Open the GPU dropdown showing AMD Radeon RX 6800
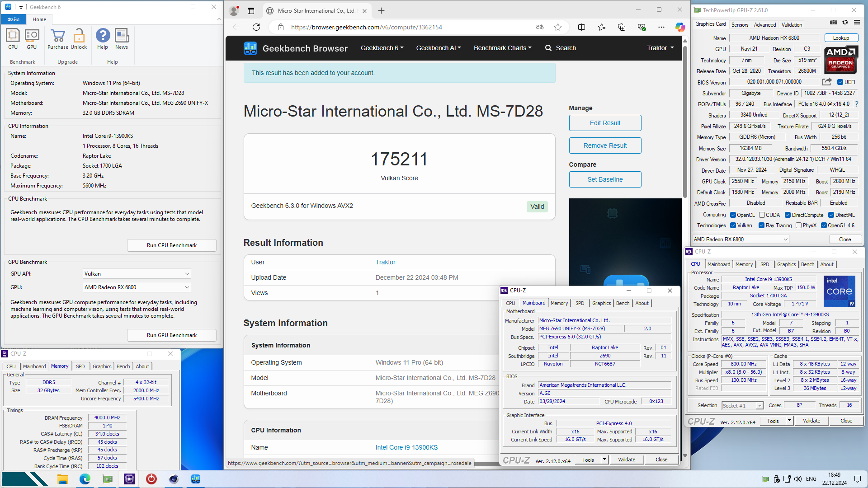This screenshot has width=868, height=488. pos(137,287)
